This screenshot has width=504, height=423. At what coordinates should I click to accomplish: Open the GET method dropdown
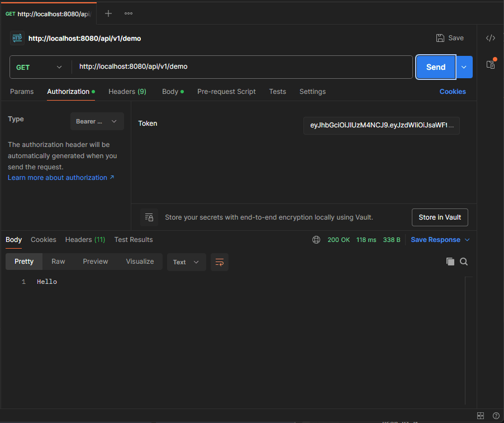39,67
